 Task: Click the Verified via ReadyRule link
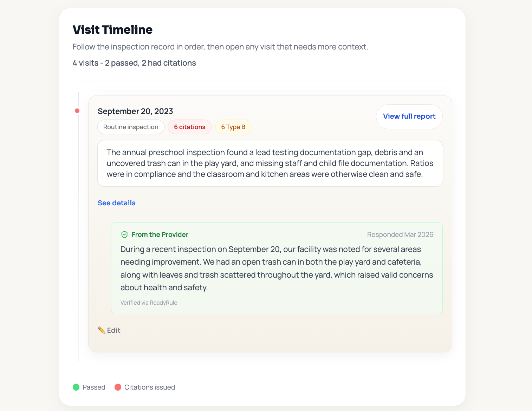tap(149, 302)
